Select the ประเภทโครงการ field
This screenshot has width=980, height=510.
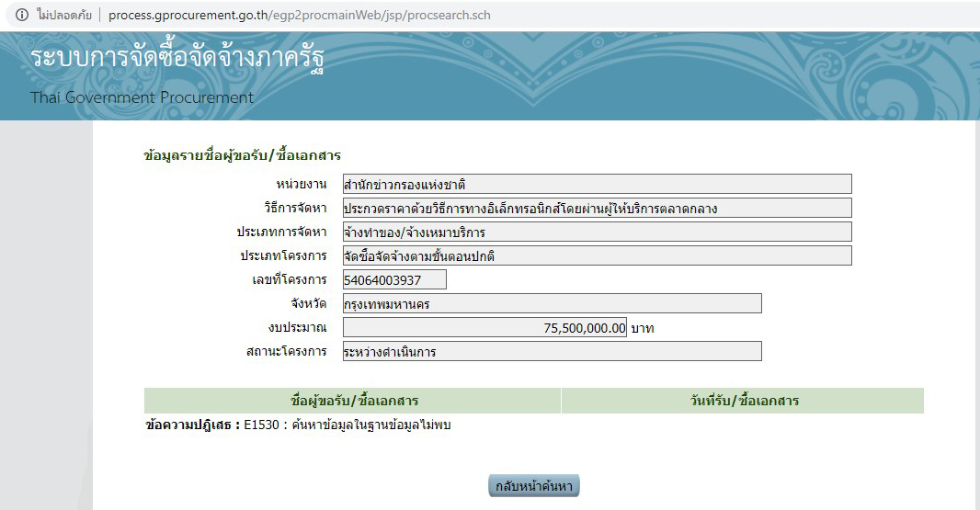597,255
